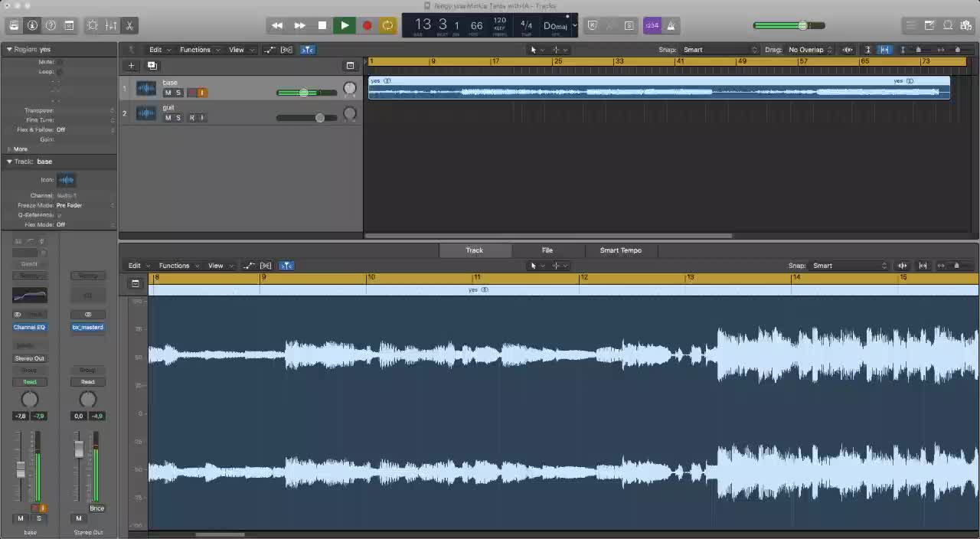This screenshot has height=539, width=980.
Task: Click the Replace mode button in control bar
Action: tap(593, 25)
